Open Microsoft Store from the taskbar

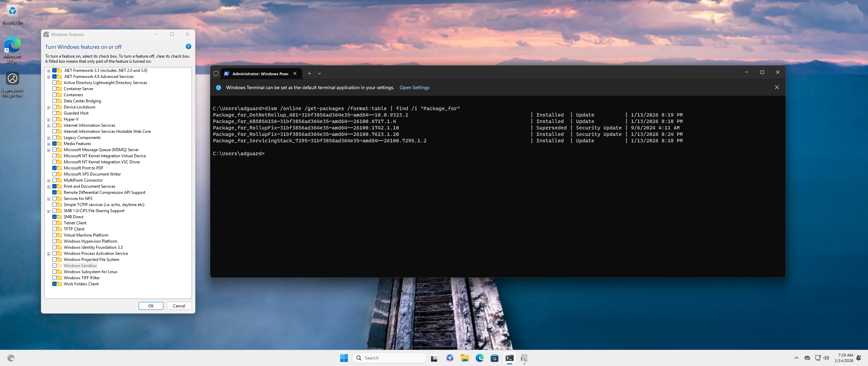(x=494, y=358)
